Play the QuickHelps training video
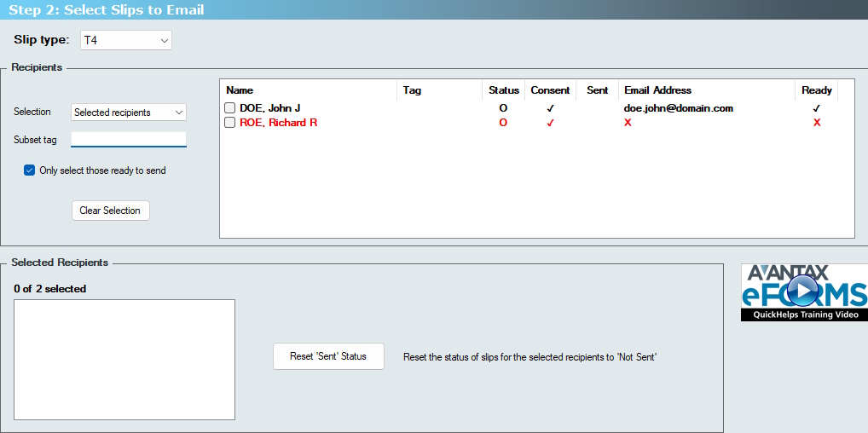The image size is (868, 433). pyautogui.click(x=801, y=292)
